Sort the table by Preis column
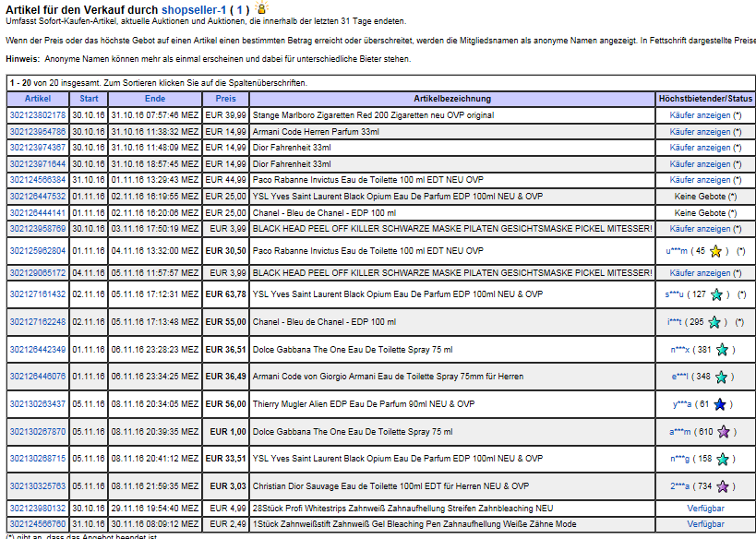Image resolution: width=756 pixels, height=539 pixels. (x=225, y=99)
